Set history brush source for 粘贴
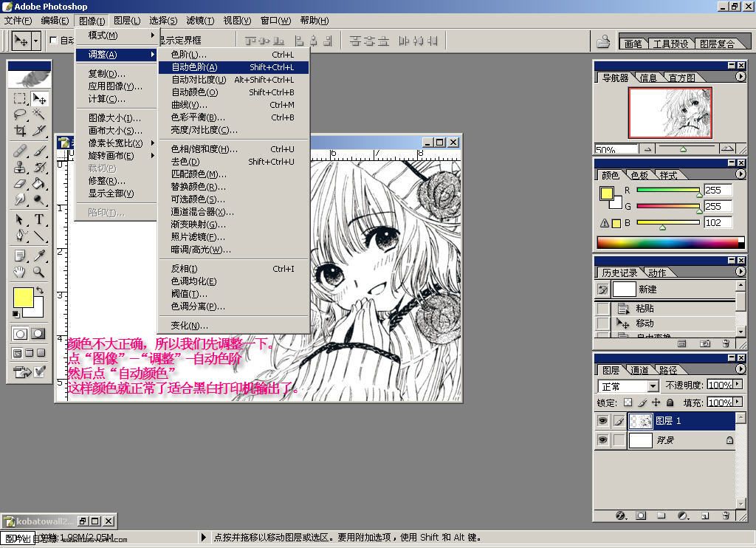The image size is (756, 548). click(x=603, y=308)
